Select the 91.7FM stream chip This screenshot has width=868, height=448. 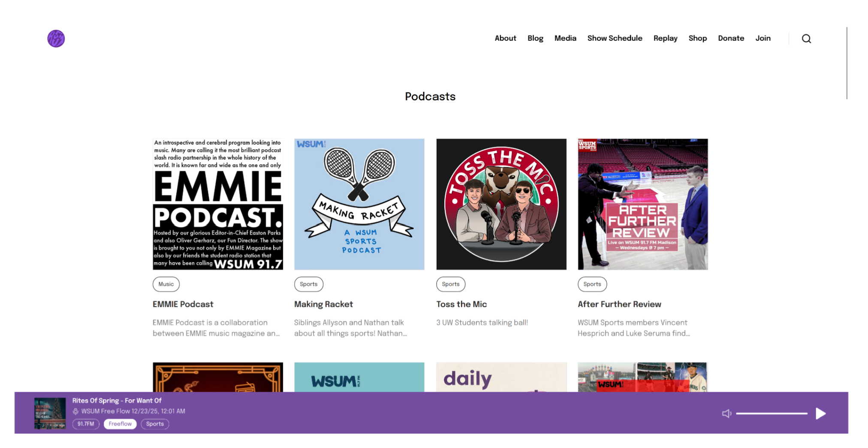pyautogui.click(x=86, y=424)
